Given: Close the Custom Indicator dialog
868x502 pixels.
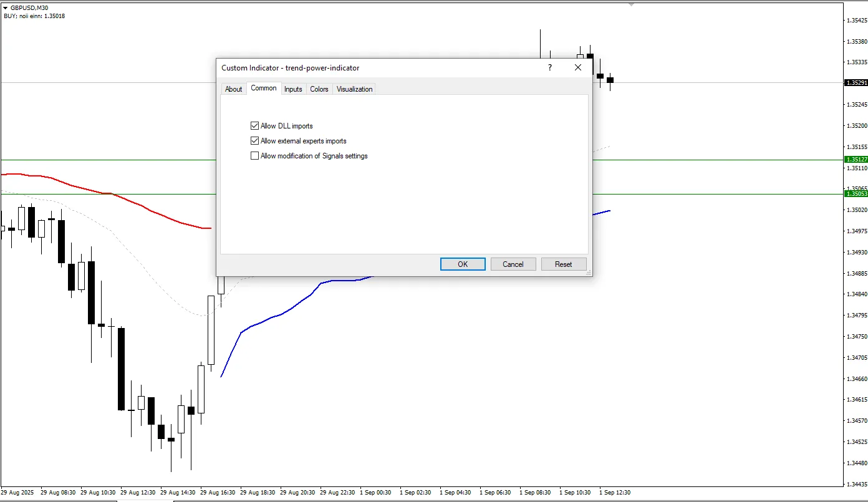Looking at the screenshot, I should [x=577, y=67].
